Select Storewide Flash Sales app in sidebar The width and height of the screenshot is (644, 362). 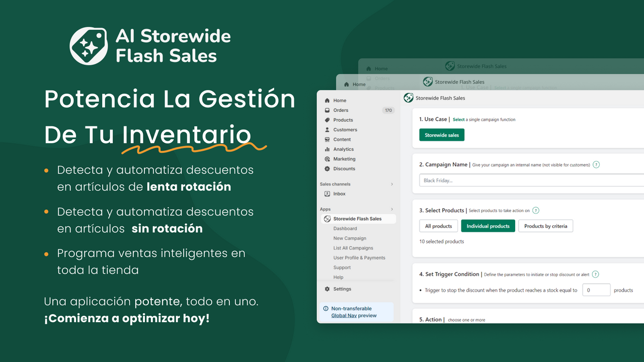(x=358, y=219)
